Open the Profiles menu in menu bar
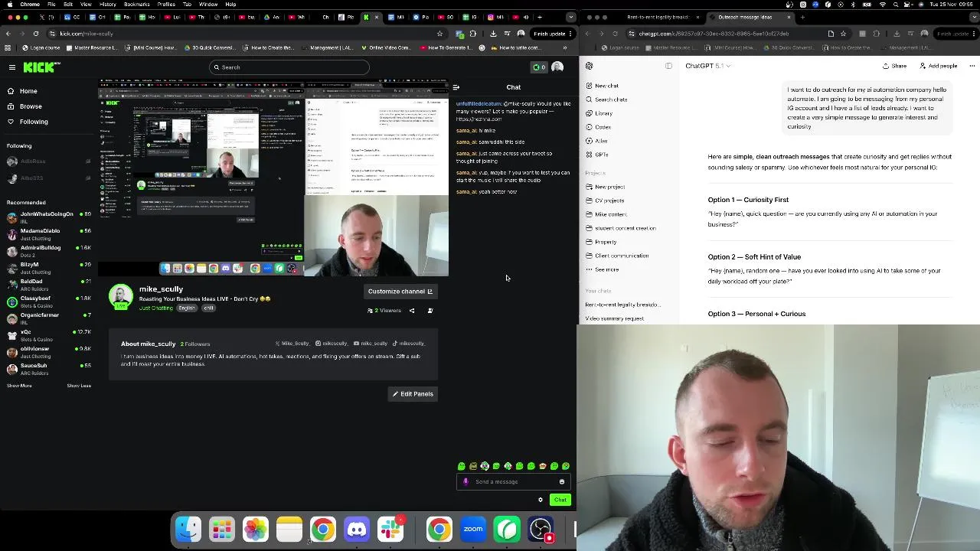980x551 pixels. 166,5
